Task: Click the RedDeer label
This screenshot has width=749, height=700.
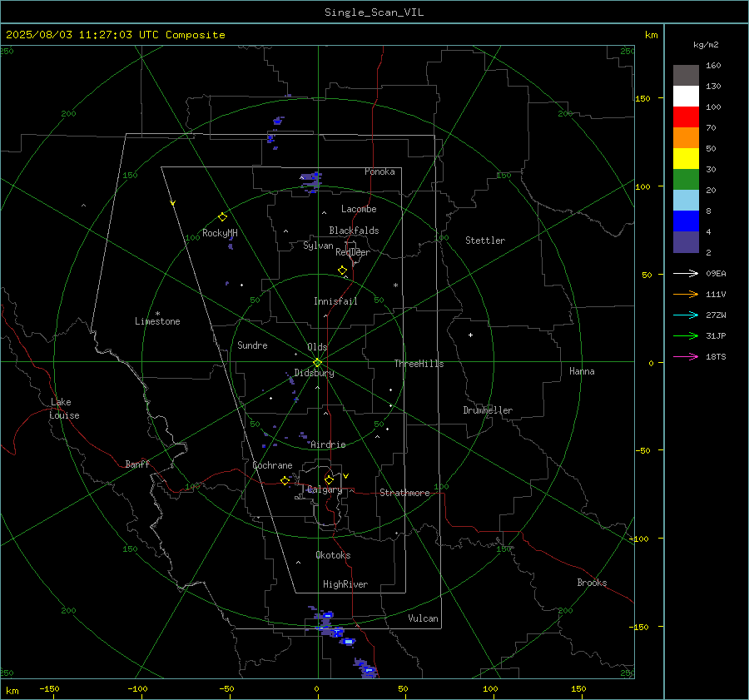Action: click(353, 252)
